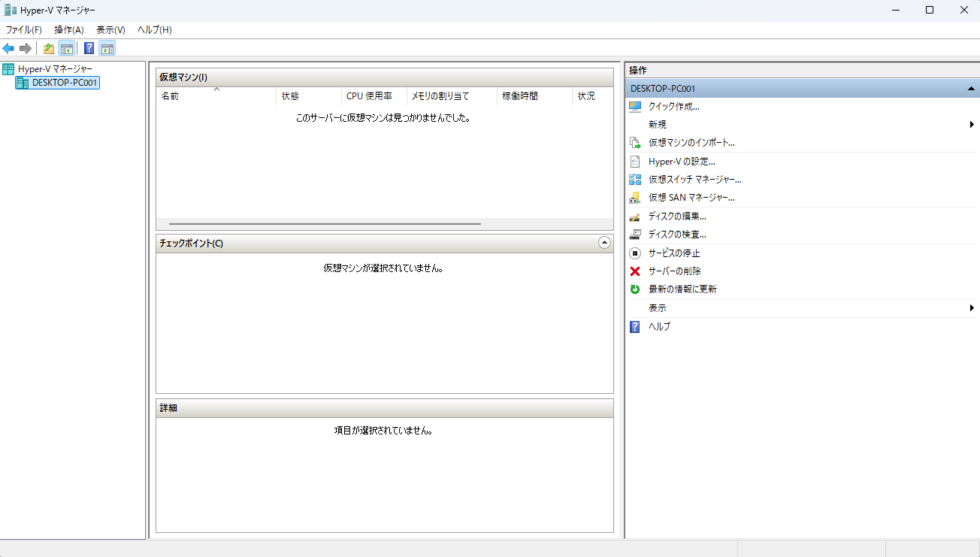980x557 pixels.
Task: Open 仮想 SAN マネージャー... action
Action: 691,198
